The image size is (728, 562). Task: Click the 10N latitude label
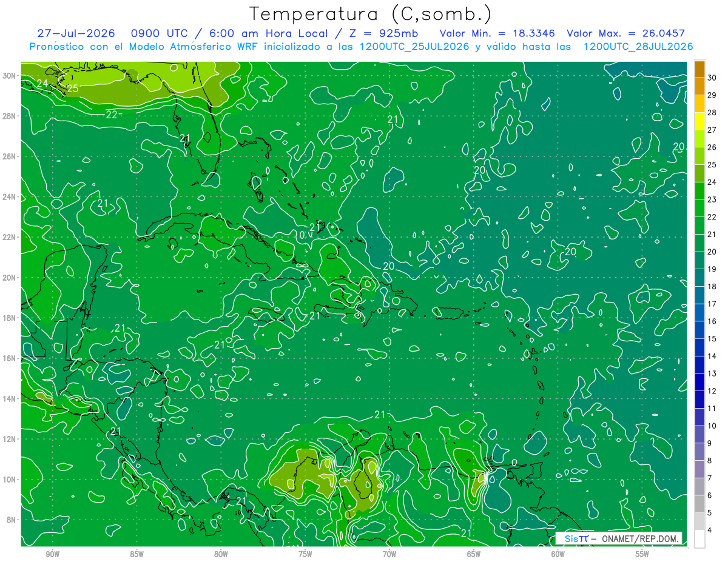click(x=9, y=480)
